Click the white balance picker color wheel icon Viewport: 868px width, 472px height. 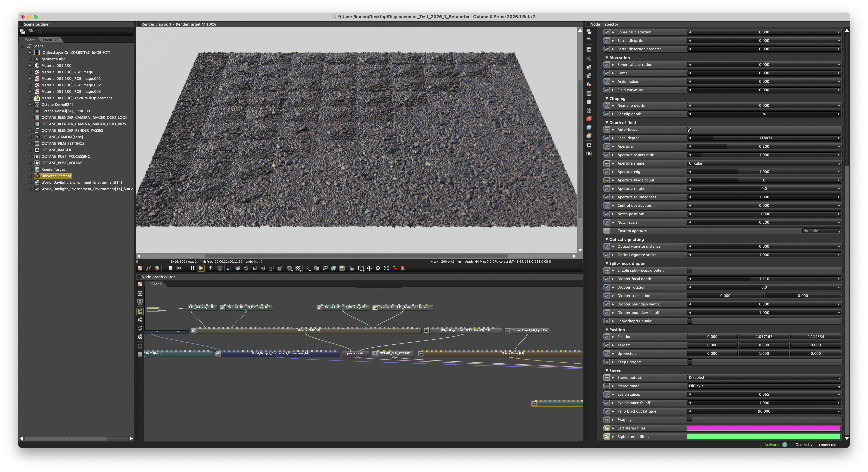point(238,268)
